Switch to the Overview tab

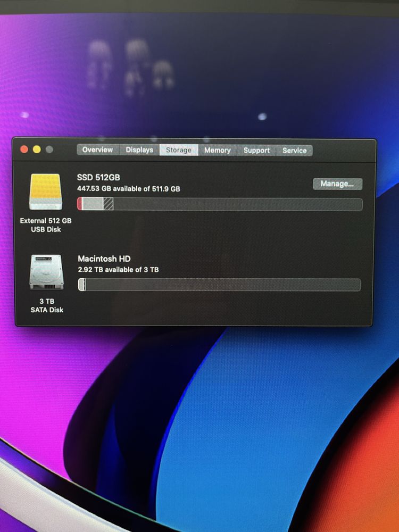98,149
